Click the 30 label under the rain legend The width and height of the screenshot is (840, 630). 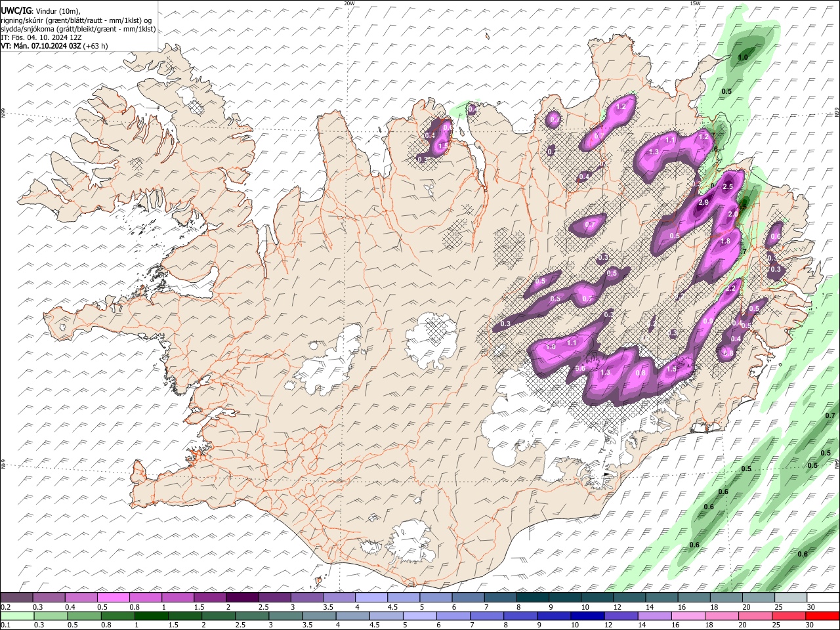(811, 625)
